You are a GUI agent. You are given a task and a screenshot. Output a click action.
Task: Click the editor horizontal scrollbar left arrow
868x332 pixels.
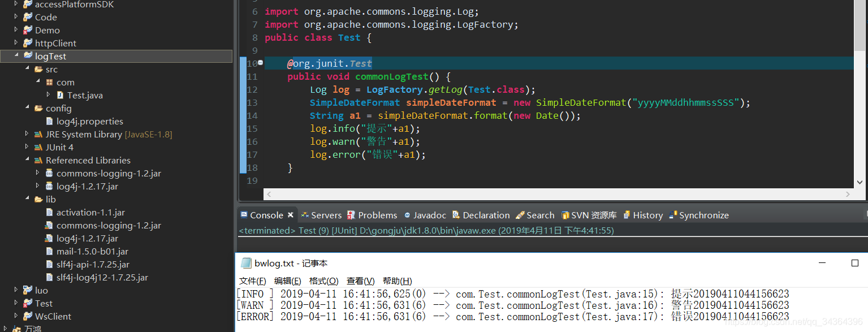[x=269, y=194]
